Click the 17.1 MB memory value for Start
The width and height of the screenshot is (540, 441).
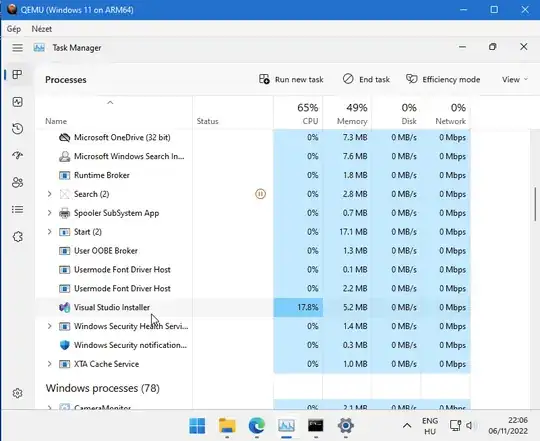(353, 232)
